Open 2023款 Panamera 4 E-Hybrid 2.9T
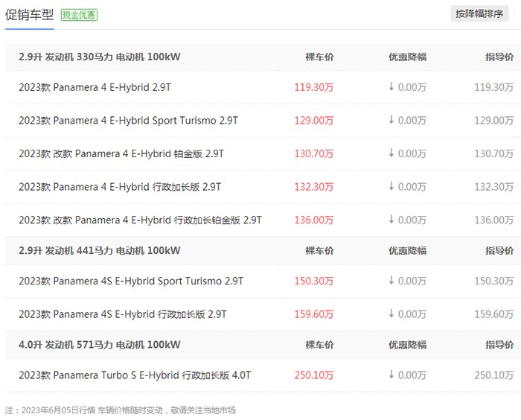Viewport: 521px width, 420px height. (x=95, y=87)
